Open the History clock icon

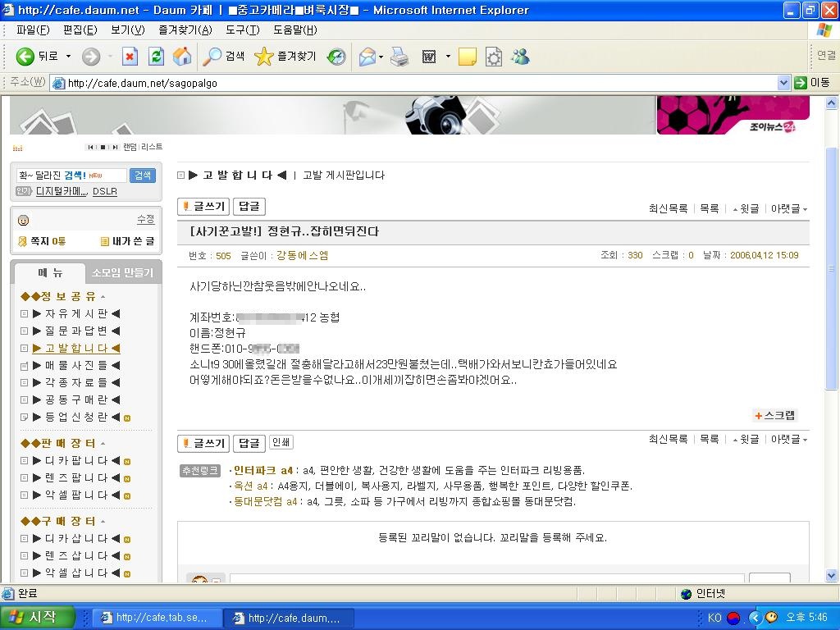pyautogui.click(x=336, y=57)
